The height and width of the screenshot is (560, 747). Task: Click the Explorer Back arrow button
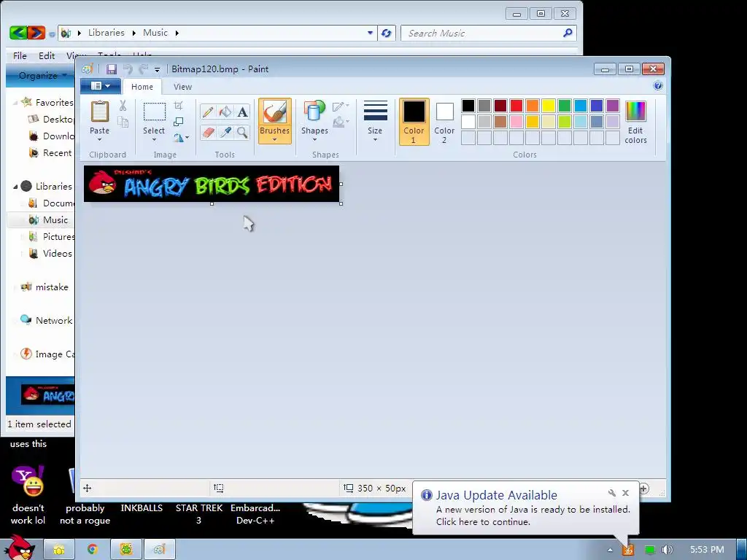(18, 33)
